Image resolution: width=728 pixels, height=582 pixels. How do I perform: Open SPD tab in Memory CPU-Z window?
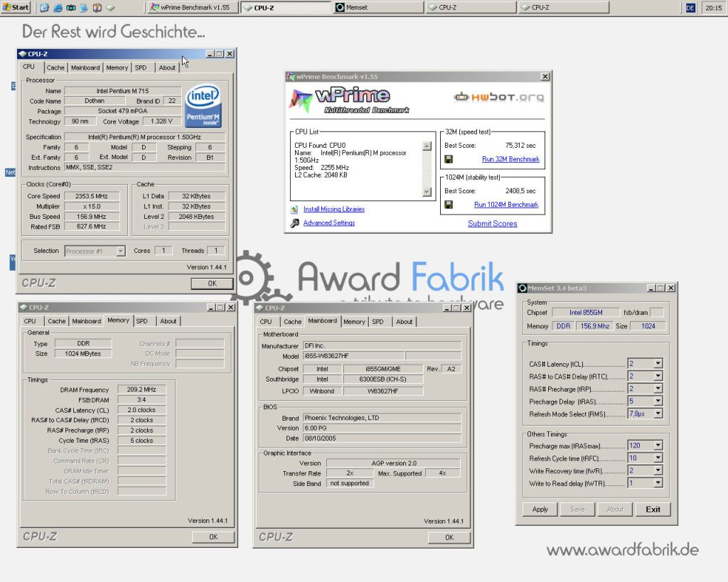[x=141, y=321]
